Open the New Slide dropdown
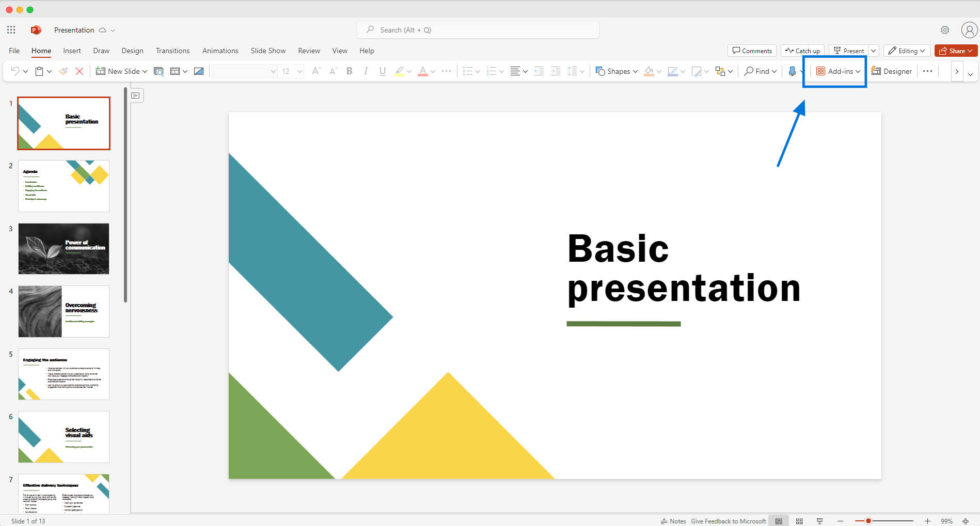This screenshot has height=526, width=980. tap(145, 71)
